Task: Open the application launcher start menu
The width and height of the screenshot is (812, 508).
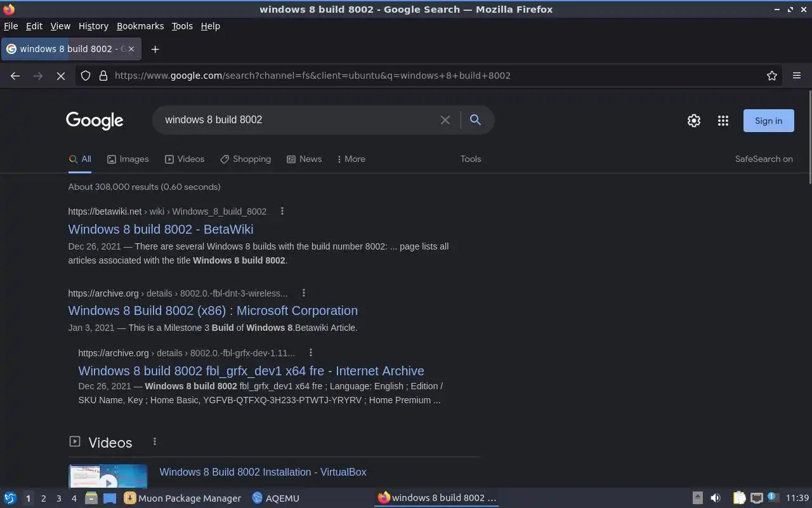Action: [10, 498]
